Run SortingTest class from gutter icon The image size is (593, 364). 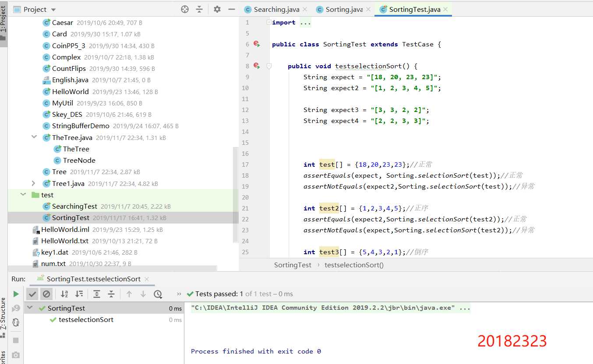click(x=257, y=44)
